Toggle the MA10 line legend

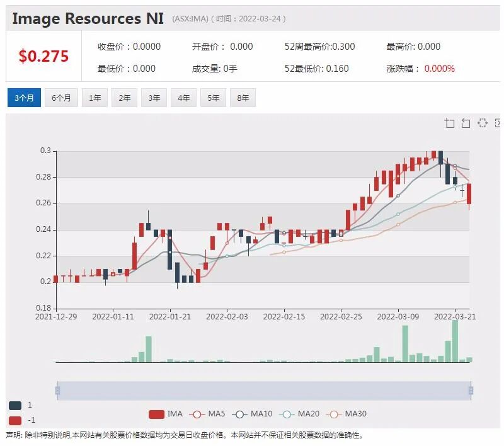click(x=252, y=414)
